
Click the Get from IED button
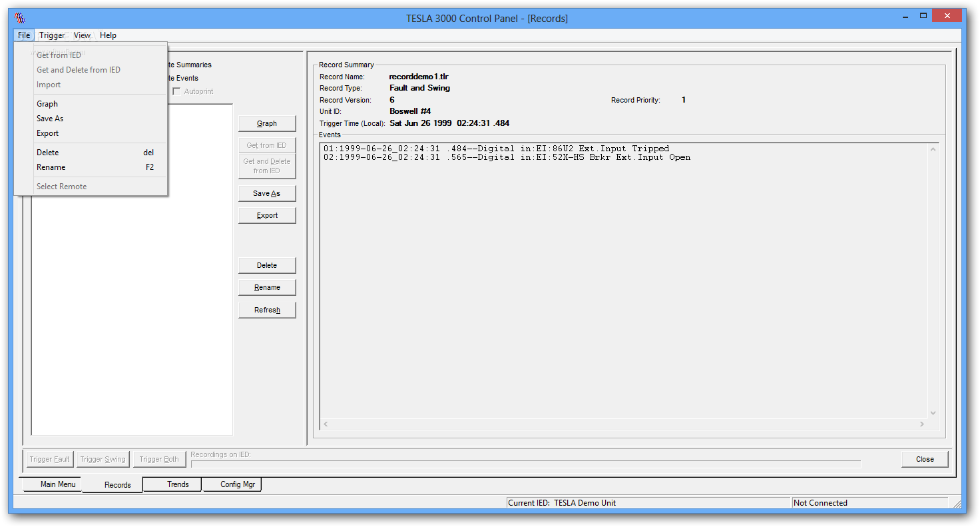tap(267, 145)
